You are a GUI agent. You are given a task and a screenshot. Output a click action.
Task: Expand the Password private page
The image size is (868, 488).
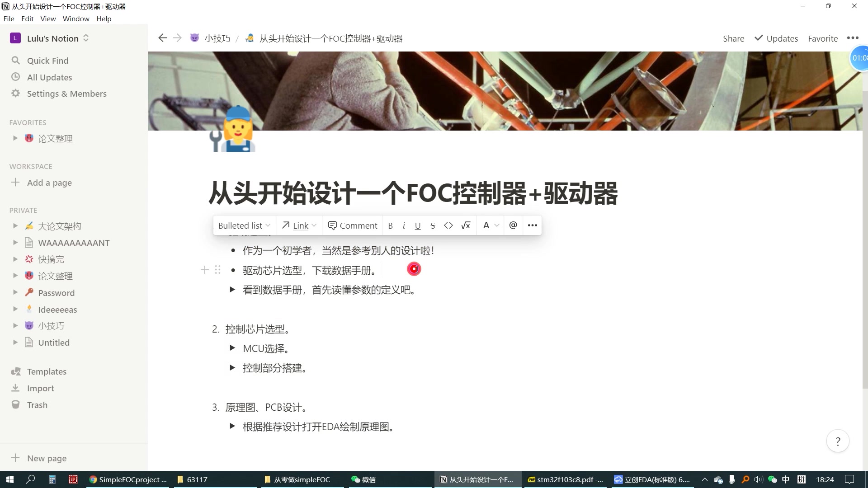pyautogui.click(x=15, y=292)
